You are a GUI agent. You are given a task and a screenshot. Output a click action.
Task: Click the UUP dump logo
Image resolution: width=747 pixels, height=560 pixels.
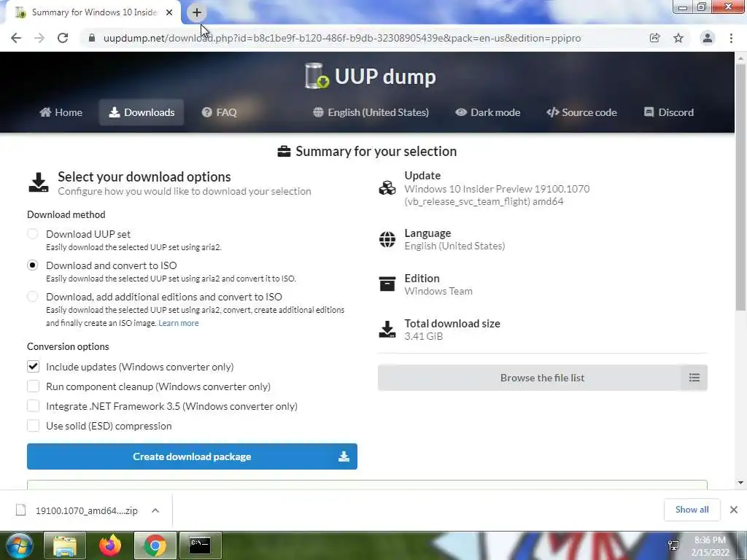click(370, 76)
